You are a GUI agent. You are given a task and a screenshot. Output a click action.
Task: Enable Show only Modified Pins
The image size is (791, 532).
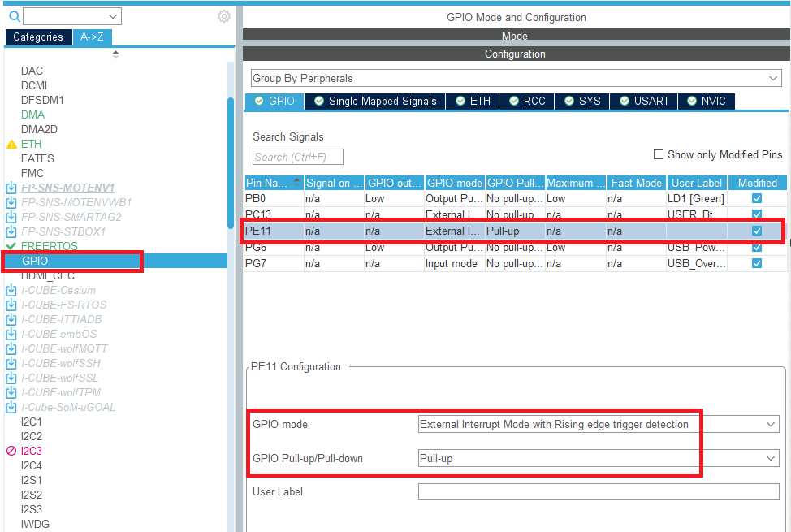[x=659, y=154]
